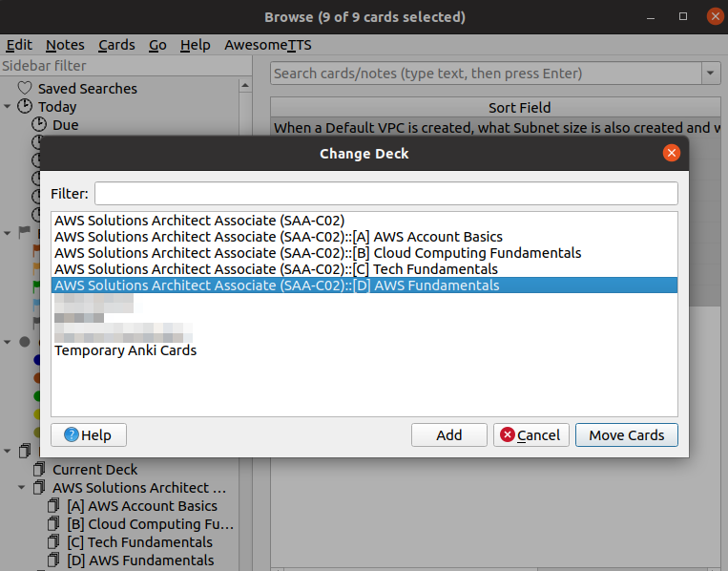Click the [B] Cloud Computing sidebar deck icon

53,523
